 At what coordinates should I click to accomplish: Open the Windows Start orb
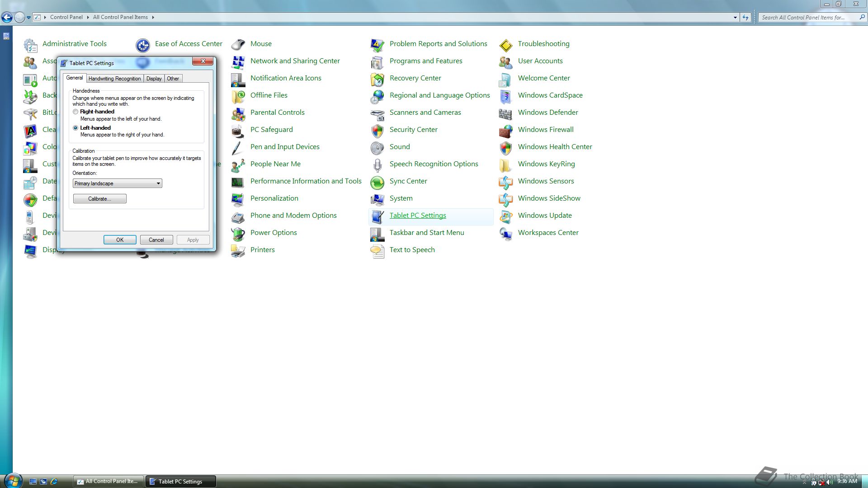click(x=13, y=480)
